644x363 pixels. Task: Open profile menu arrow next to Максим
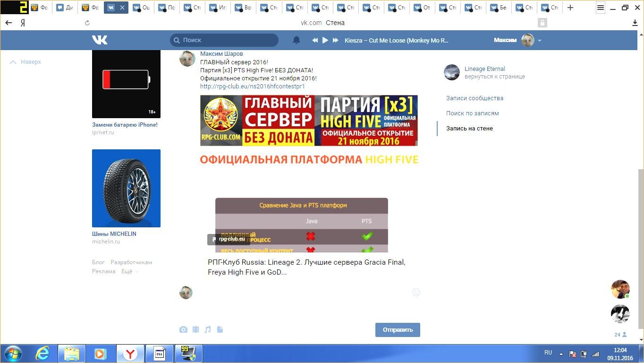(x=539, y=41)
